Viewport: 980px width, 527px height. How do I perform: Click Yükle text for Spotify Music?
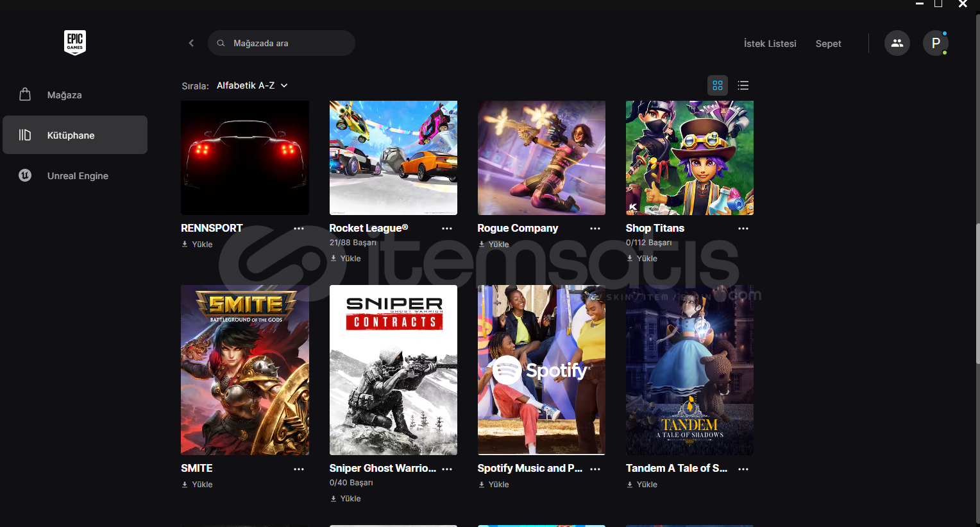pos(498,485)
